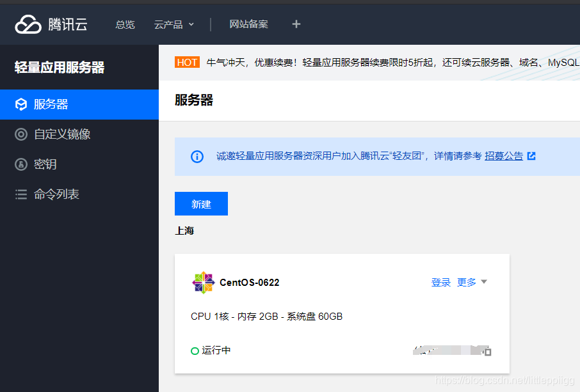Click the 新建 create button

pos(201,203)
